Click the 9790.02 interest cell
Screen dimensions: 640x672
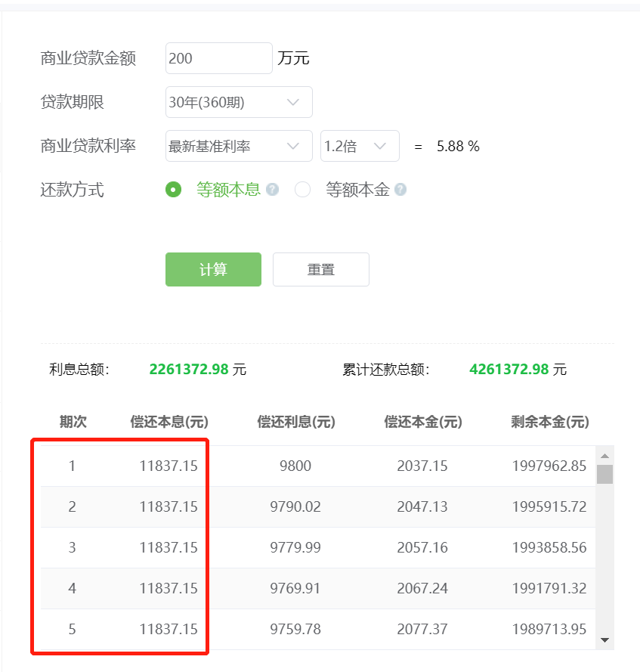(295, 506)
